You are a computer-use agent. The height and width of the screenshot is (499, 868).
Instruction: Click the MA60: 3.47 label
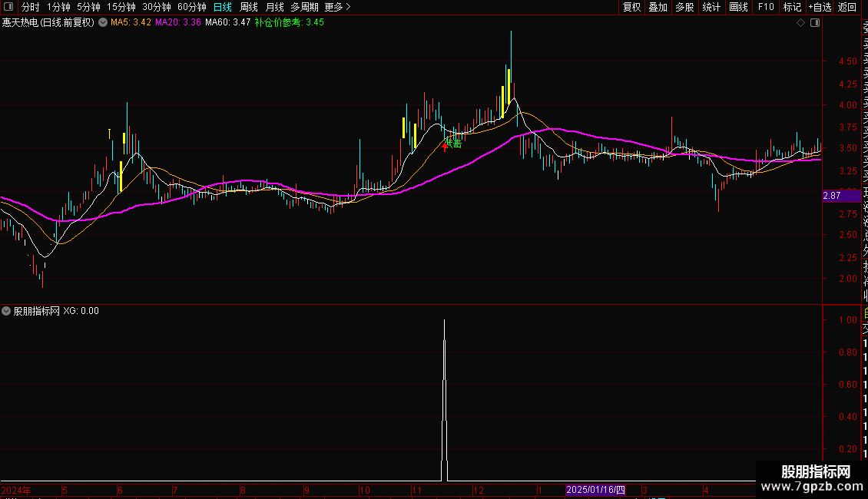pyautogui.click(x=227, y=23)
